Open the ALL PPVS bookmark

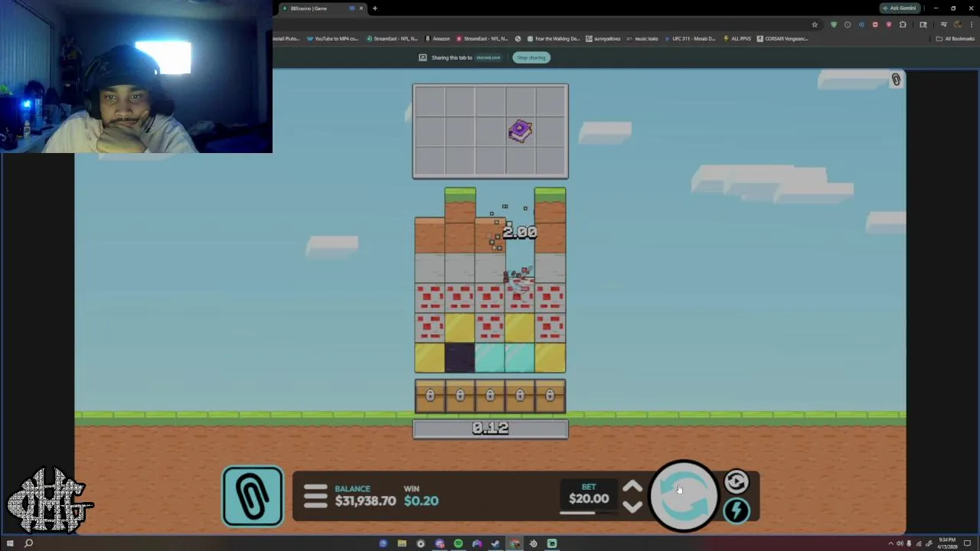coord(737,38)
